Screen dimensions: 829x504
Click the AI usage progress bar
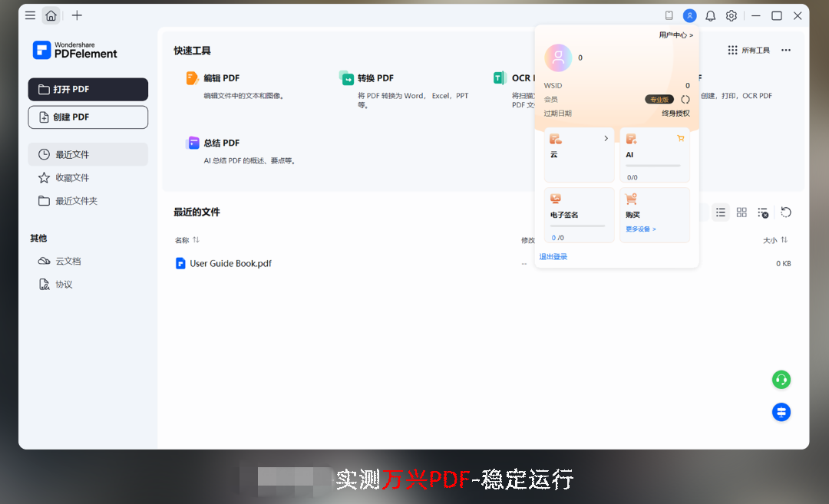[653, 166]
